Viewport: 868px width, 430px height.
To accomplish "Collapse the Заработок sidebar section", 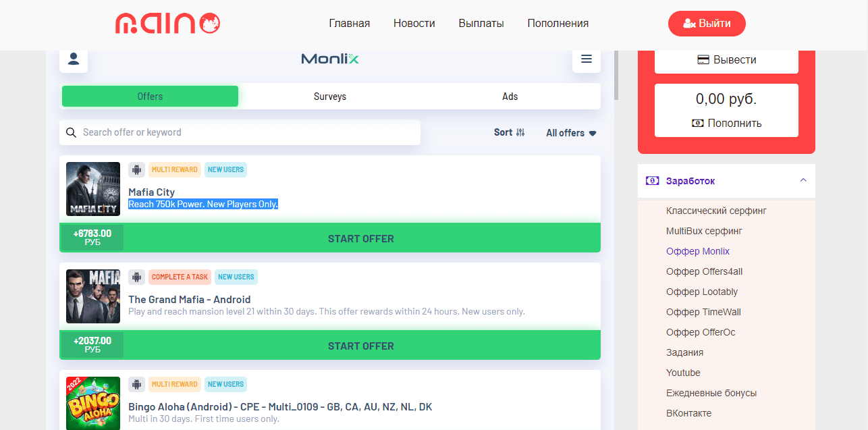I will click(x=803, y=181).
